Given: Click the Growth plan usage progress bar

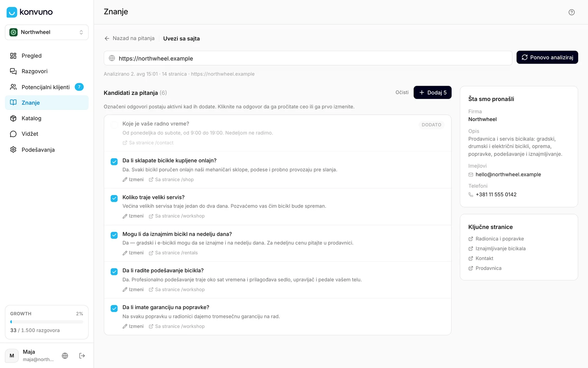Looking at the screenshot, I should [x=47, y=322].
